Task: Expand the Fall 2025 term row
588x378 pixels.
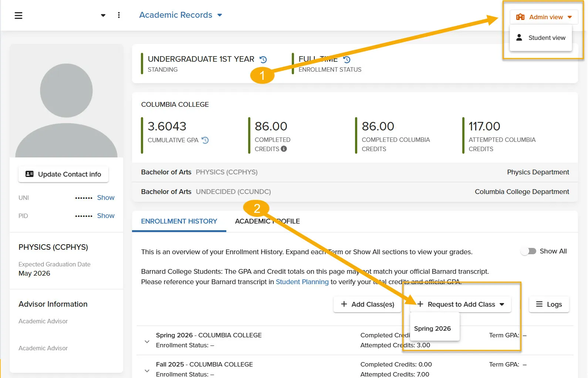Action: point(147,371)
